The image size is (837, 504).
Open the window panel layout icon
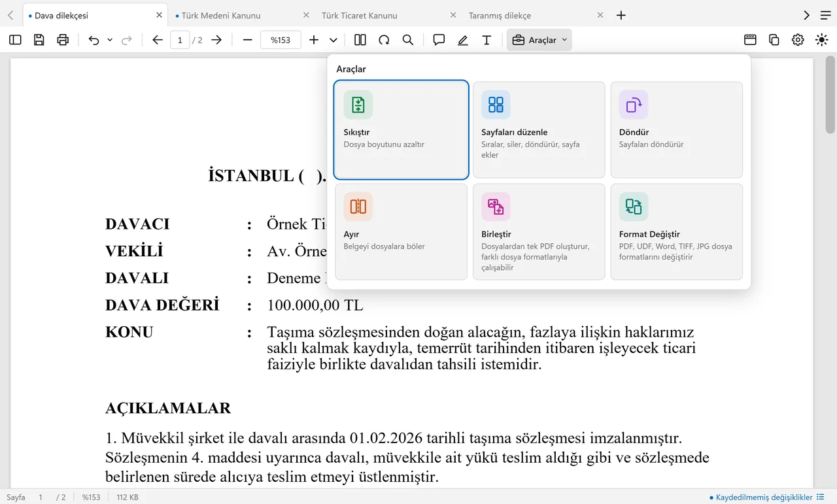coord(750,40)
